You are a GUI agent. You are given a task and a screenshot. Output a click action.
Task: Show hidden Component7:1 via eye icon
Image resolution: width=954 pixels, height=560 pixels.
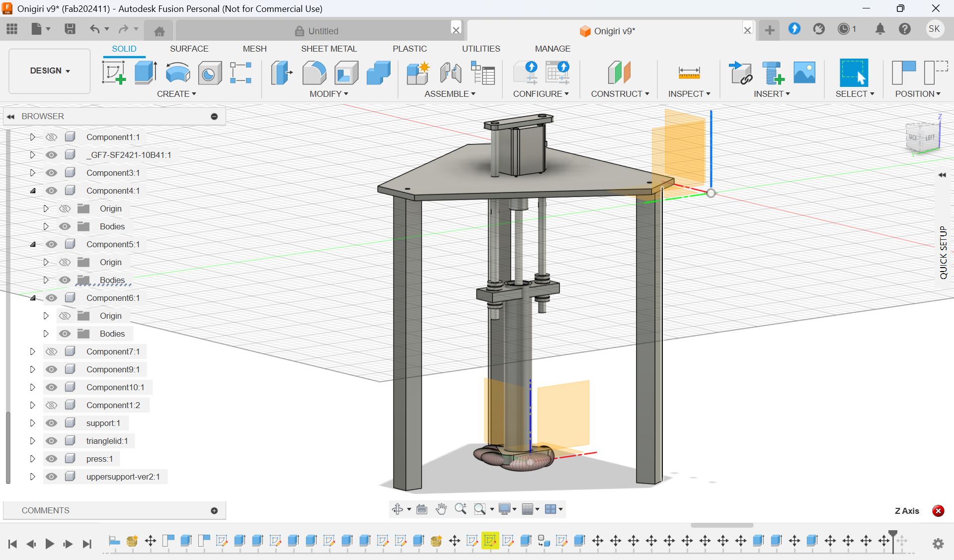pyautogui.click(x=51, y=351)
